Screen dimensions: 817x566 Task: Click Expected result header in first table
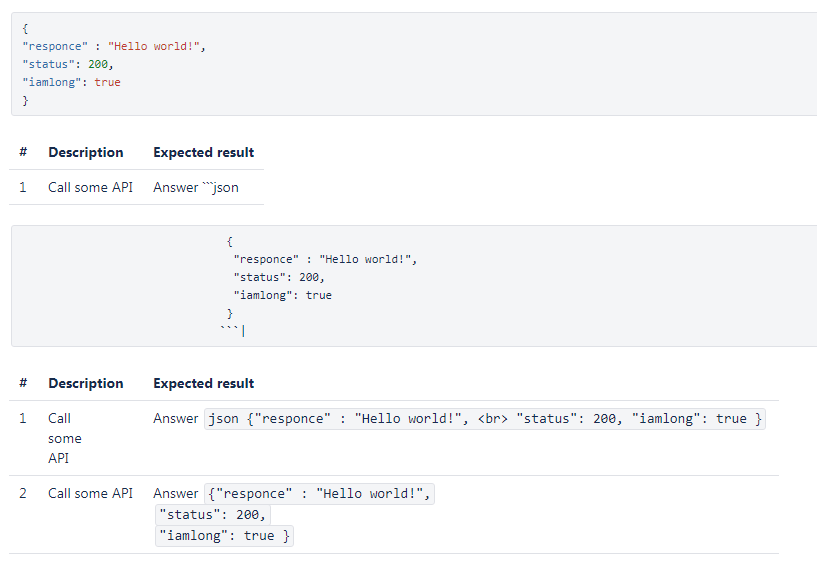(x=204, y=152)
